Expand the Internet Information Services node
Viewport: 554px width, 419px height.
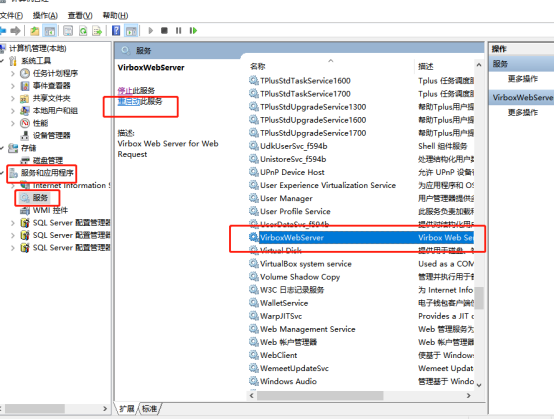pos(13,185)
